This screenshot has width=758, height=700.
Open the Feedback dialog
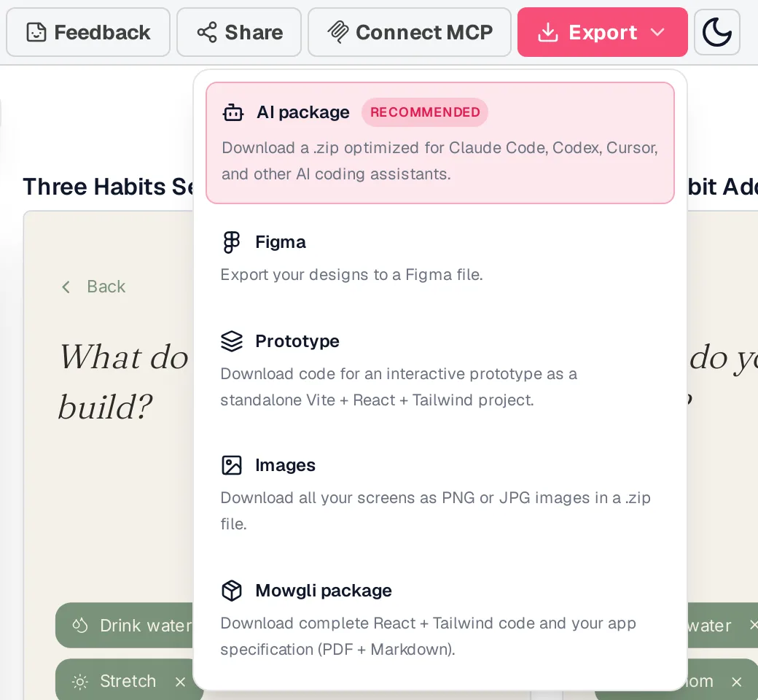point(88,32)
